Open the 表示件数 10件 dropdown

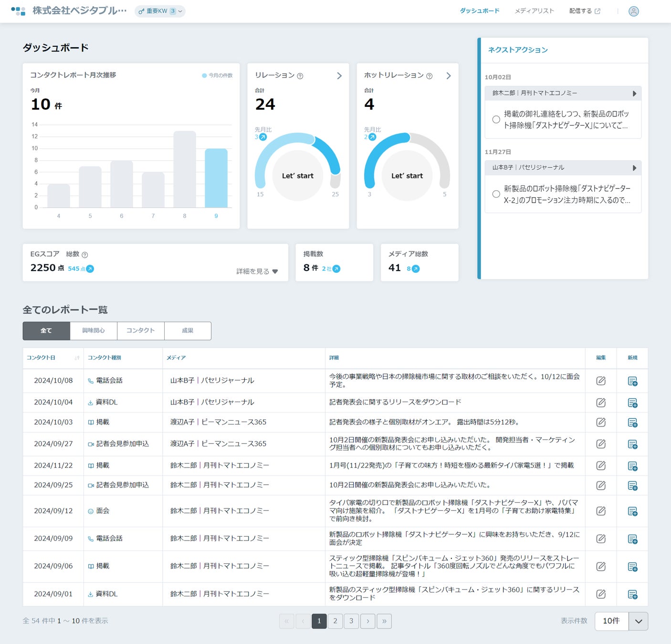pyautogui.click(x=621, y=621)
